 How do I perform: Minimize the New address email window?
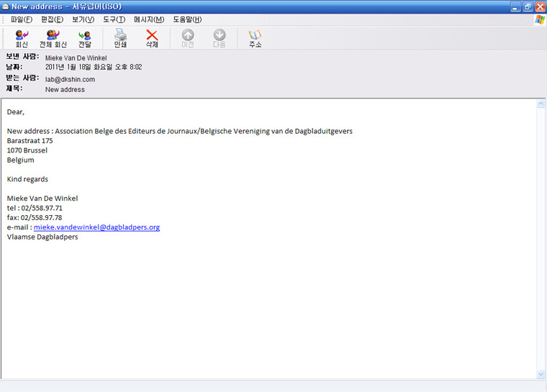[515, 6]
